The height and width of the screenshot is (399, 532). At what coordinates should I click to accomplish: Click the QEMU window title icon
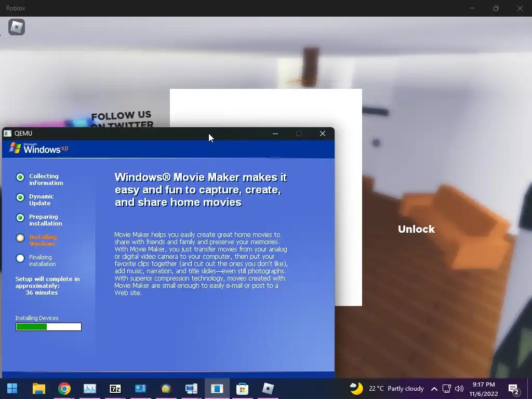click(7, 134)
